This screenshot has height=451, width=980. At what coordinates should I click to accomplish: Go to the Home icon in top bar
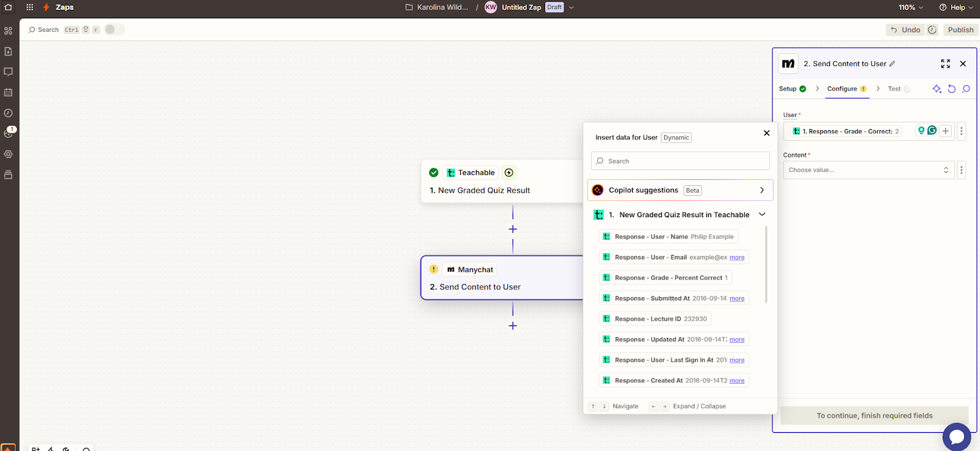pyautogui.click(x=9, y=7)
